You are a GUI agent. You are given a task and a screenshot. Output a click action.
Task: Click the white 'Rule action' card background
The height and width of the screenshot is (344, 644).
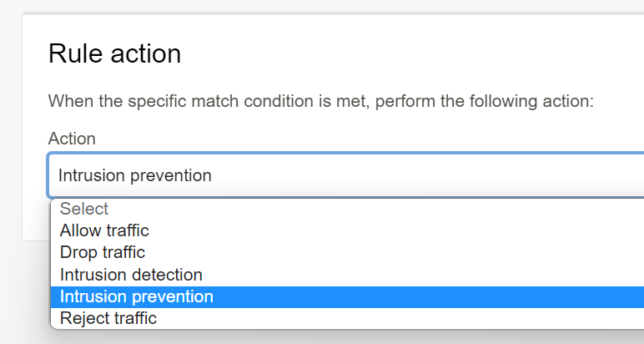417,50
